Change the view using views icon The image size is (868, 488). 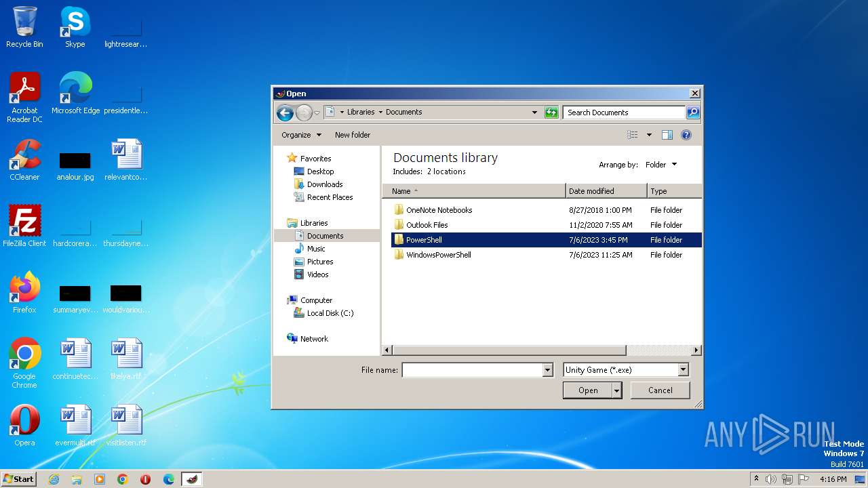pos(633,135)
